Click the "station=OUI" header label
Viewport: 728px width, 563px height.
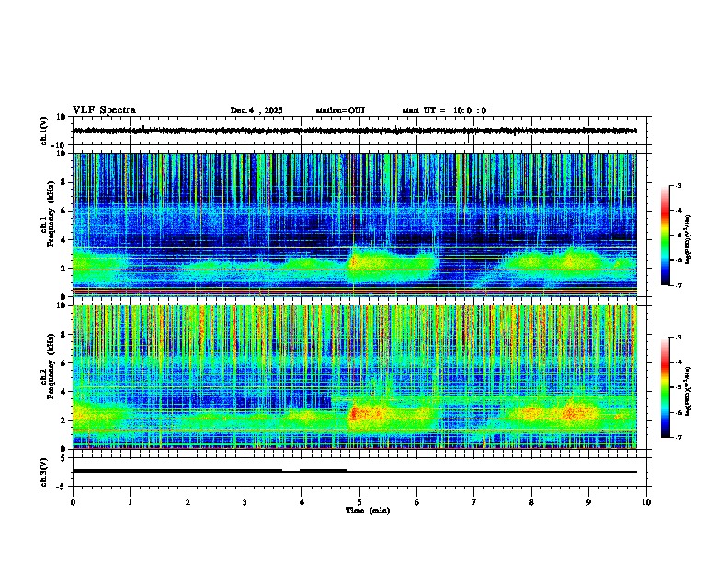click(x=340, y=110)
